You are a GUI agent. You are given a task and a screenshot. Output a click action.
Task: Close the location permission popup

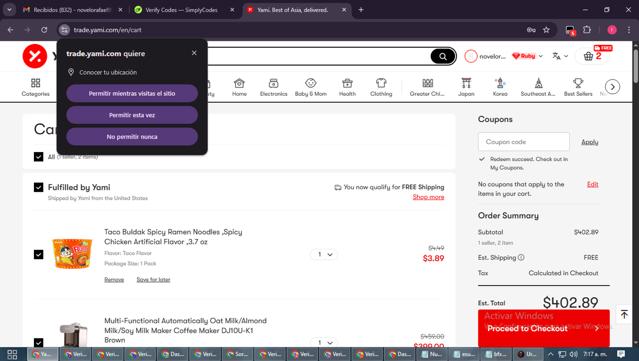point(194,53)
